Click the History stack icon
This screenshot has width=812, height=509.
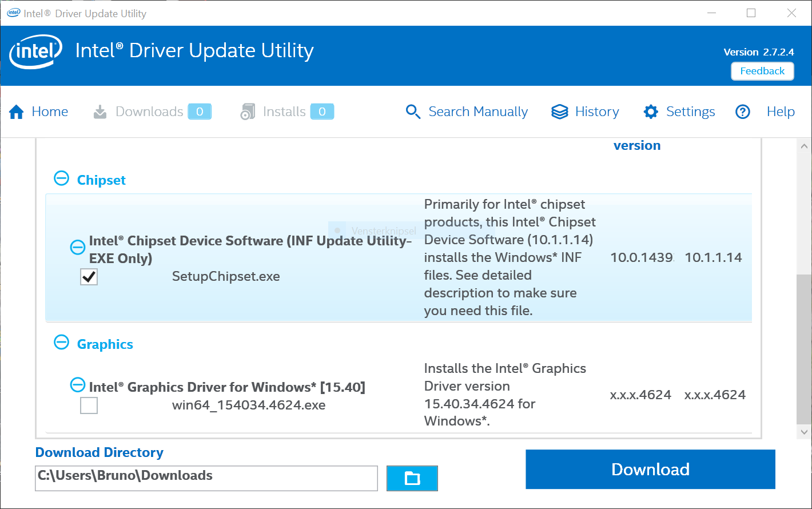coord(559,112)
